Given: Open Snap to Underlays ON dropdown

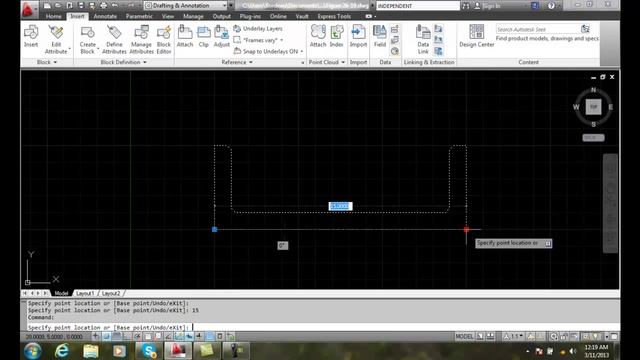Looking at the screenshot, I should pos(302,51).
